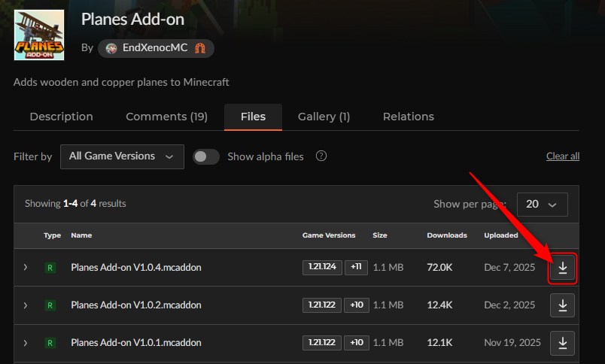Click the 1.21.124 version tag for V1.0.4
This screenshot has width=605, height=364.
pyautogui.click(x=322, y=267)
